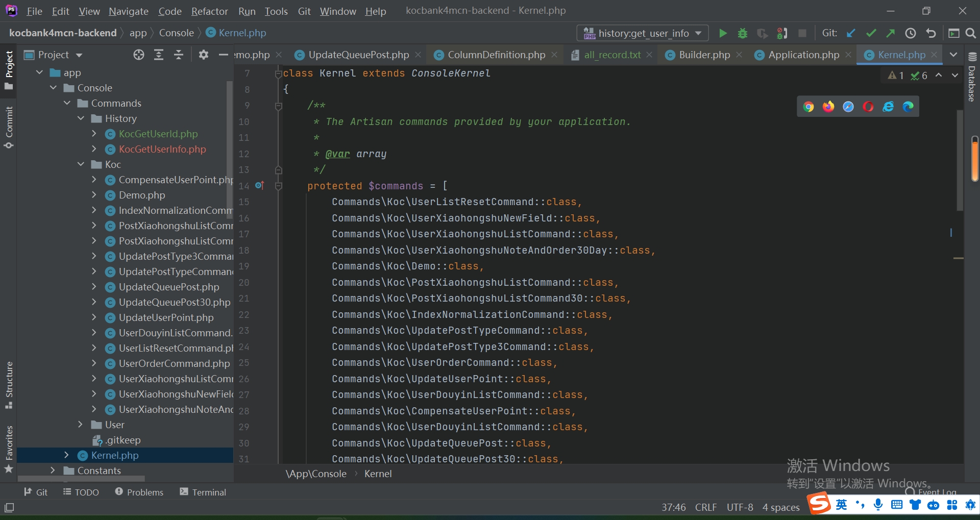Open the TODO tool window

pos(81,492)
